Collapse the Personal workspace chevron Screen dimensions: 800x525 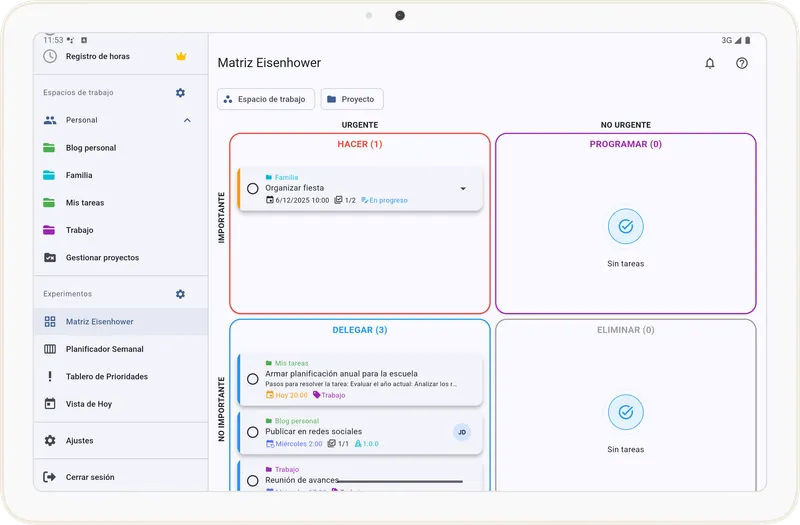click(x=187, y=120)
